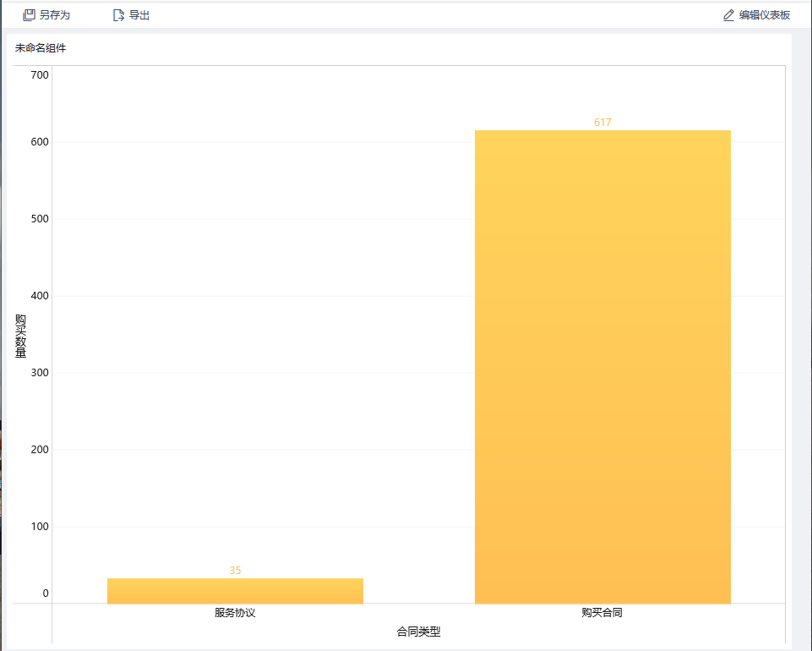Select the 合同类型 x-axis title
The width and height of the screenshot is (812, 651).
[418, 632]
